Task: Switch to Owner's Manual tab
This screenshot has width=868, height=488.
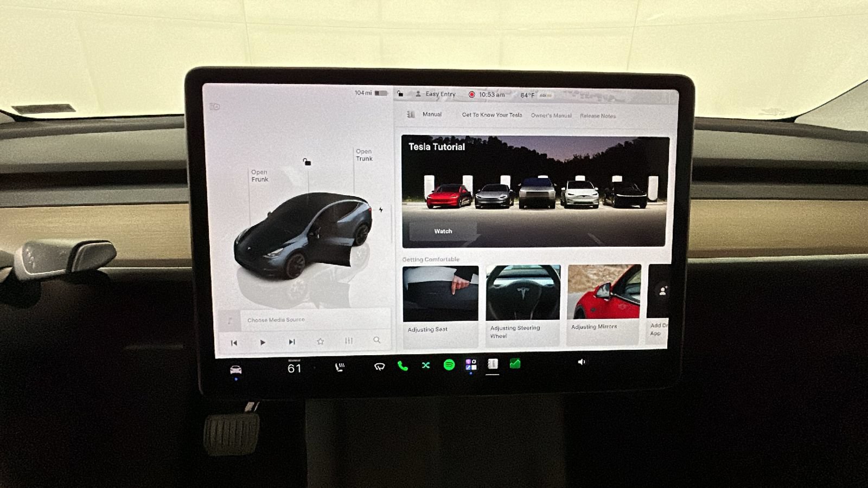Action: tap(551, 115)
